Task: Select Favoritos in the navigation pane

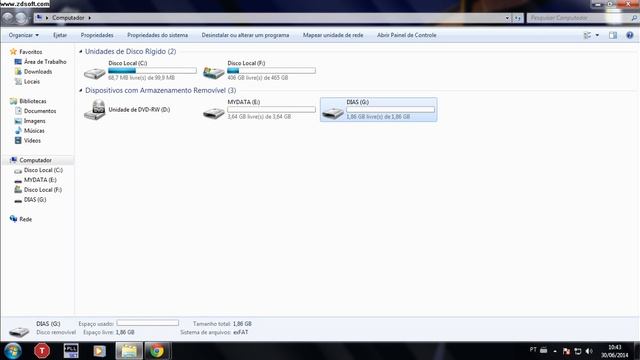Action: pyautogui.click(x=31, y=52)
